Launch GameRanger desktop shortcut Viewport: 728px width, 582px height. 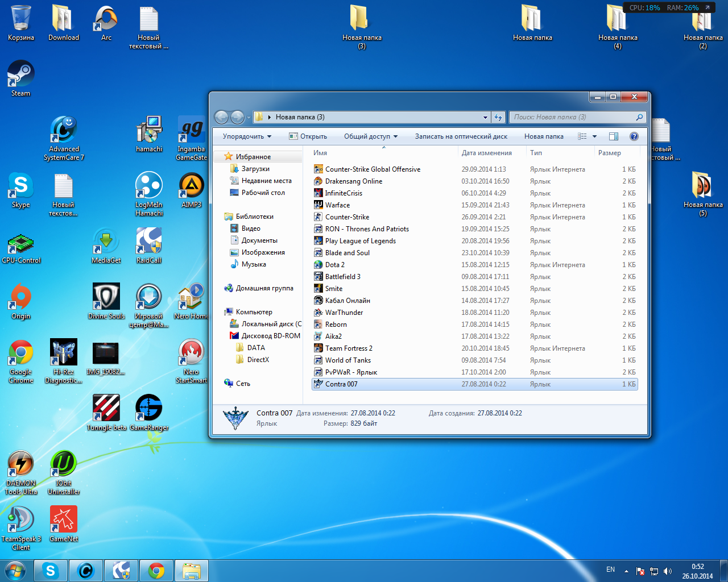[149, 413]
